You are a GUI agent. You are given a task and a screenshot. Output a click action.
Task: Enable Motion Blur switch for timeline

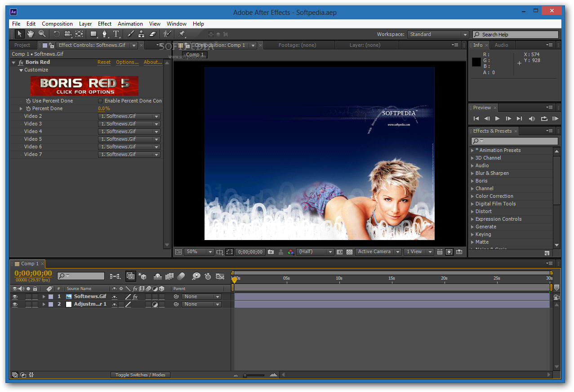pos(181,276)
